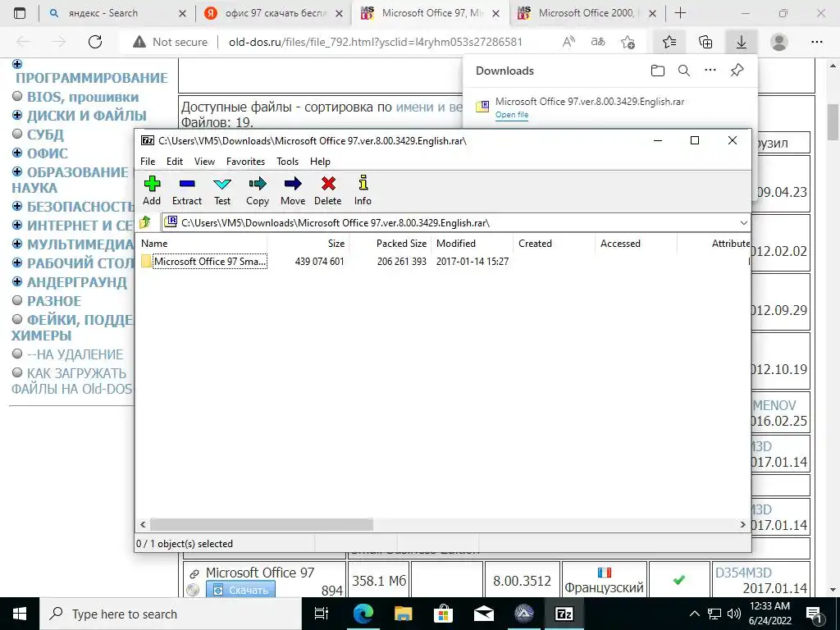
Task: Open the Tools menu in 7-Zip
Action: click(x=287, y=162)
